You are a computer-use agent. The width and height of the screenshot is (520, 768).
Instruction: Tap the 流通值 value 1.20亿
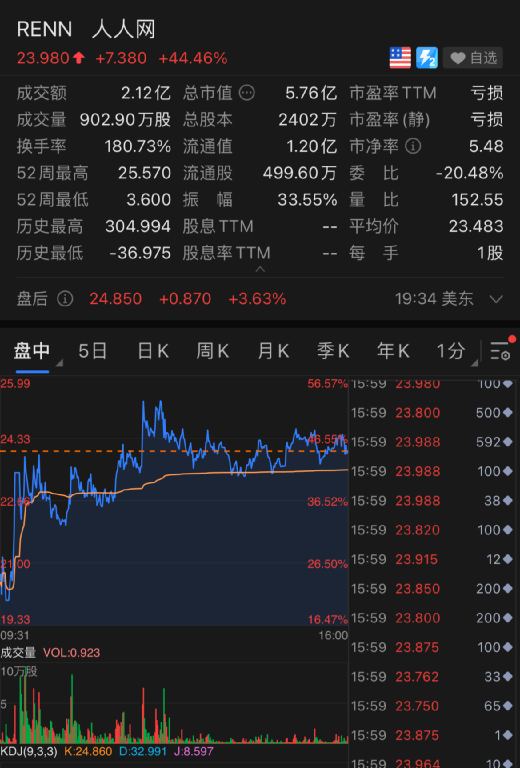tap(311, 146)
